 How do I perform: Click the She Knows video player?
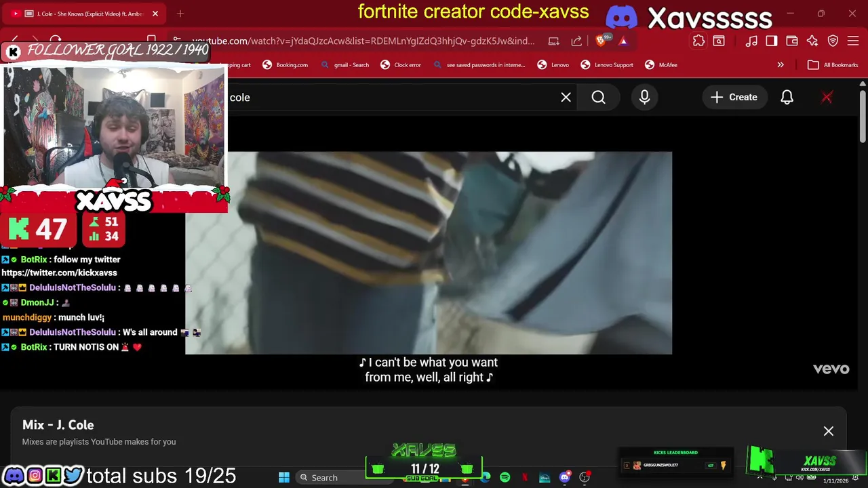tap(429, 253)
